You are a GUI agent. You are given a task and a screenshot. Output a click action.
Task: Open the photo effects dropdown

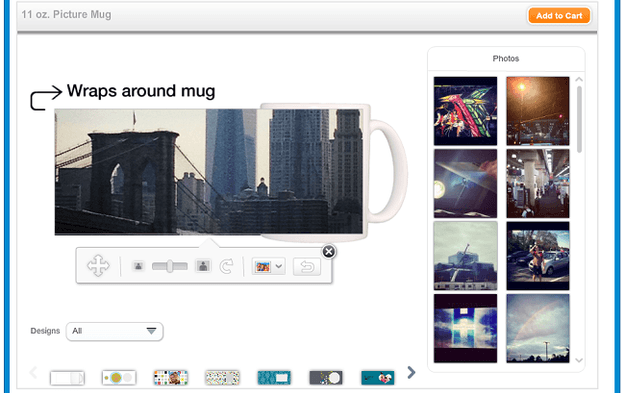pos(268,266)
